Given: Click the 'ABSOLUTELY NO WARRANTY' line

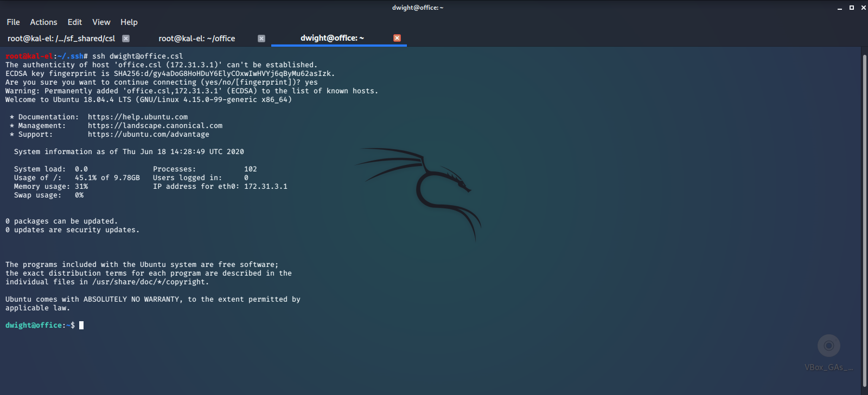Looking at the screenshot, I should point(153,300).
